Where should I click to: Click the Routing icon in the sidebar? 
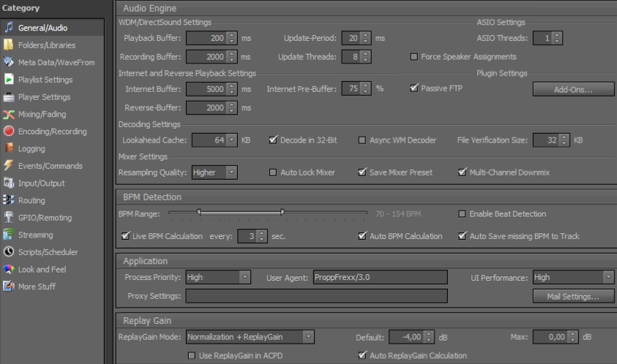tap(9, 200)
